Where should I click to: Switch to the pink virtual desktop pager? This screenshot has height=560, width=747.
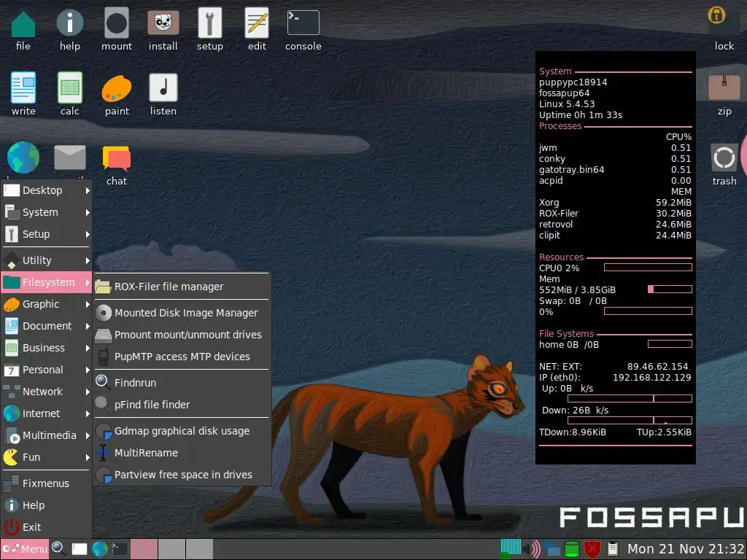pyautogui.click(x=144, y=550)
